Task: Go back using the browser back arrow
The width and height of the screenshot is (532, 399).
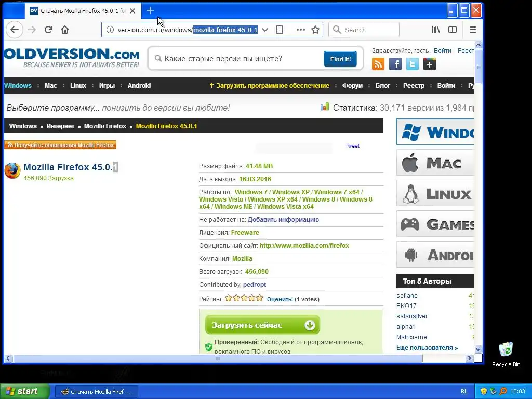Action: (14, 30)
